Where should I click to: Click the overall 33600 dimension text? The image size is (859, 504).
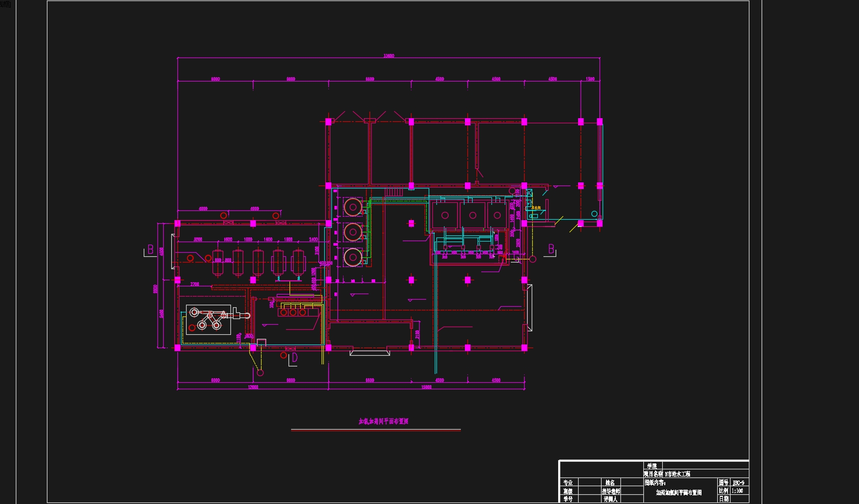click(388, 56)
